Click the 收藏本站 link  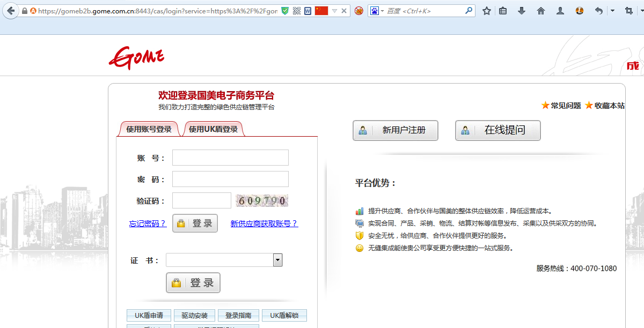(609, 106)
